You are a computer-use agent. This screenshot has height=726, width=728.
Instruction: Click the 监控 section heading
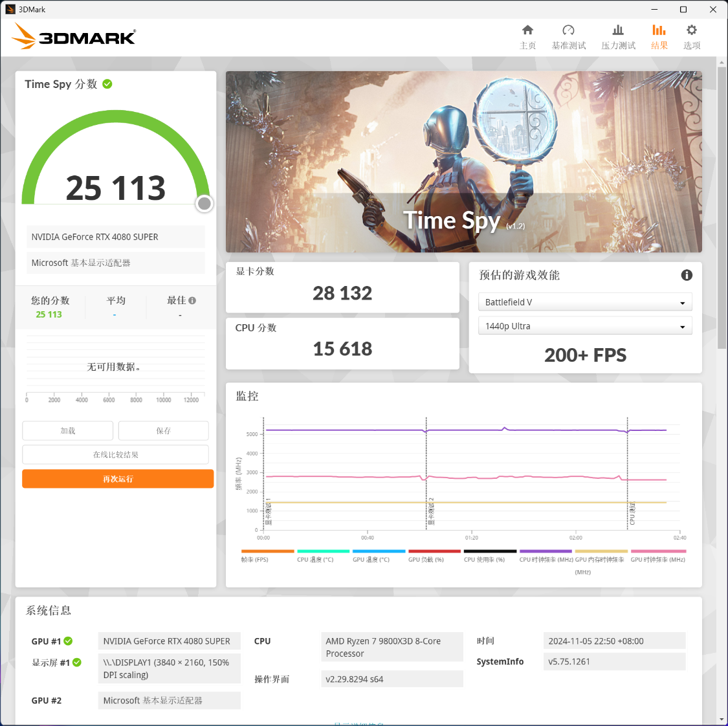(247, 396)
